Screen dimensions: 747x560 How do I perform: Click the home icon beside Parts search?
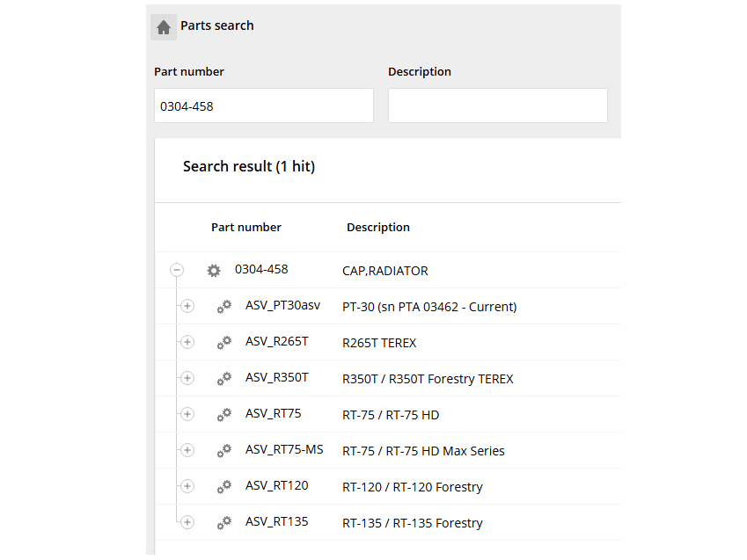pyautogui.click(x=164, y=27)
